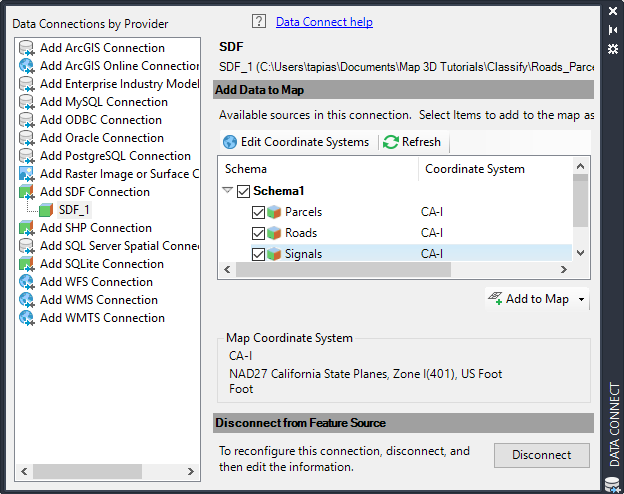Uncheck the Parcels checkbox
624x494 pixels.
pyautogui.click(x=259, y=212)
